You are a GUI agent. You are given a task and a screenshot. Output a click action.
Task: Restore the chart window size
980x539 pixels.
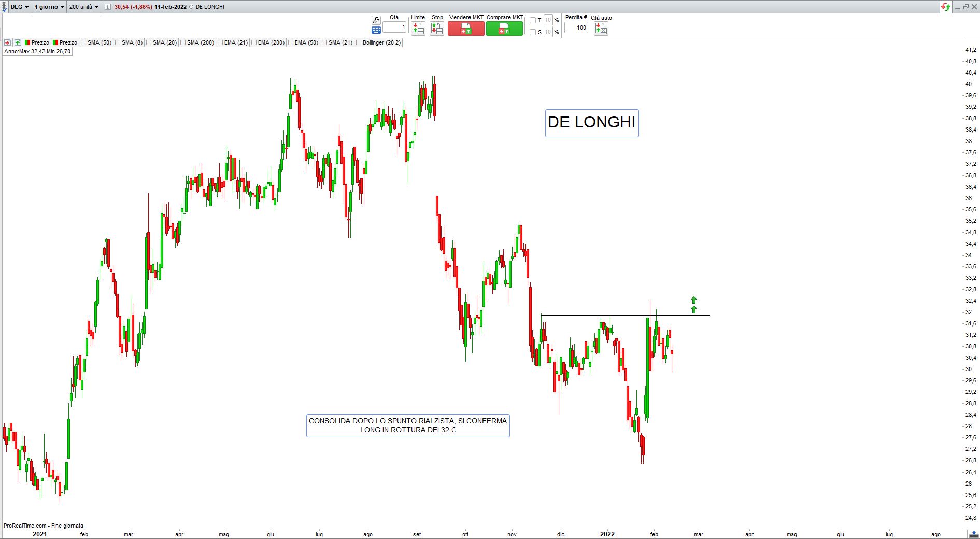click(x=966, y=7)
